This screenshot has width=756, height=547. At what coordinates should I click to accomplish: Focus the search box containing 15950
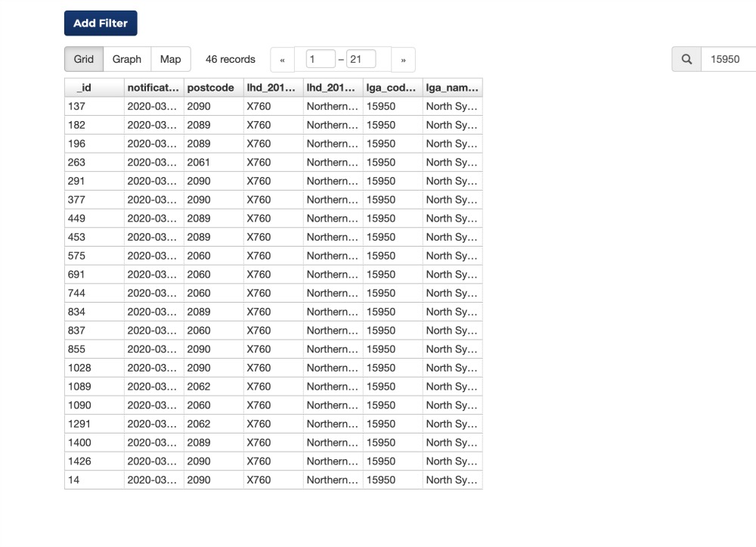click(x=728, y=59)
